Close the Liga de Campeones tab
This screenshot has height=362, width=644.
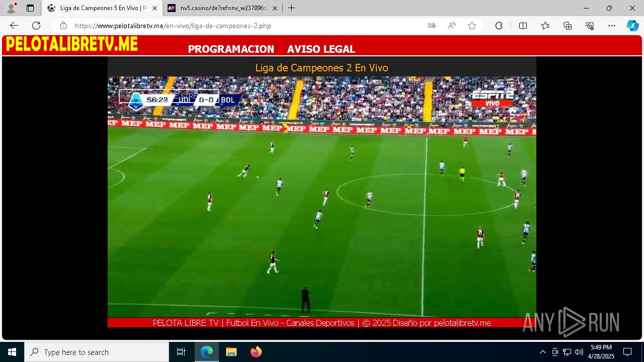[154, 8]
